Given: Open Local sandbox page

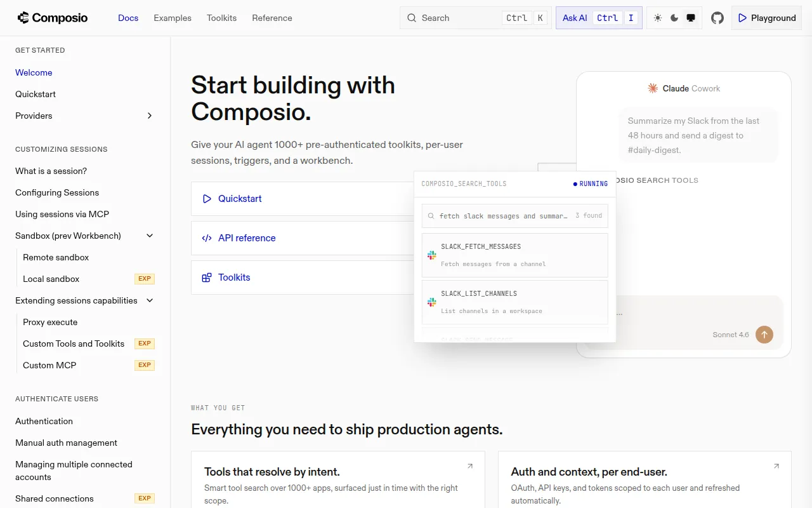Looking at the screenshot, I should [x=51, y=279].
